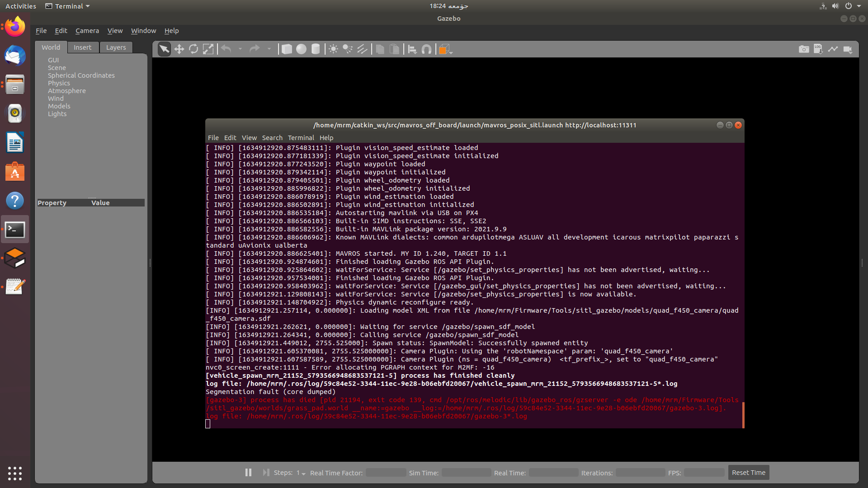The width and height of the screenshot is (868, 488).
Task: Pause the simulation
Action: (x=248, y=473)
